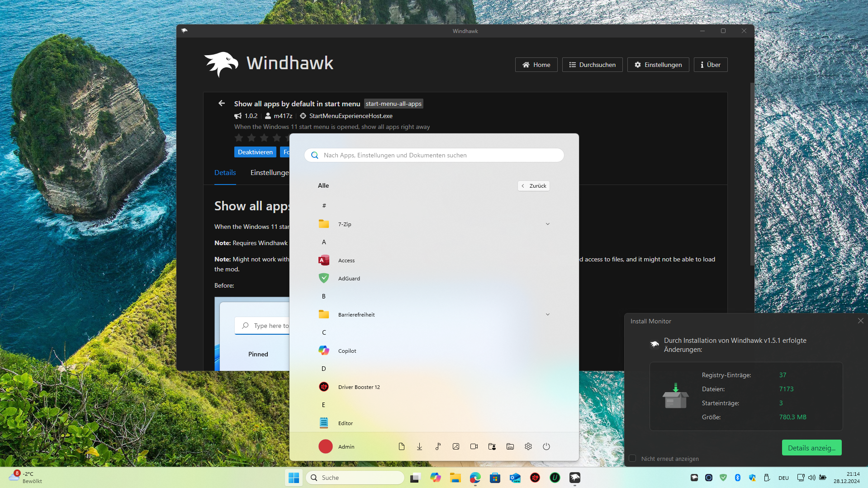Viewport: 868px width, 488px height.
Task: Open Home in Windhawk
Action: click(x=536, y=65)
